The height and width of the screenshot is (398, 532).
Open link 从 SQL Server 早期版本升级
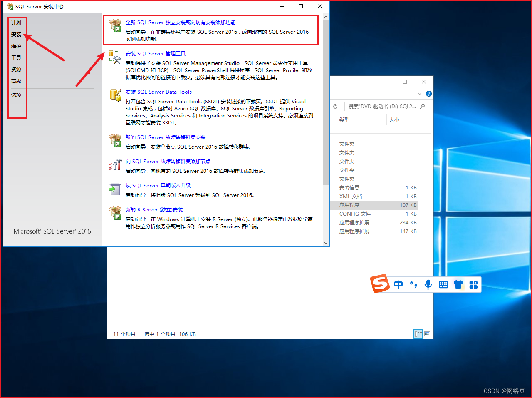(x=158, y=186)
